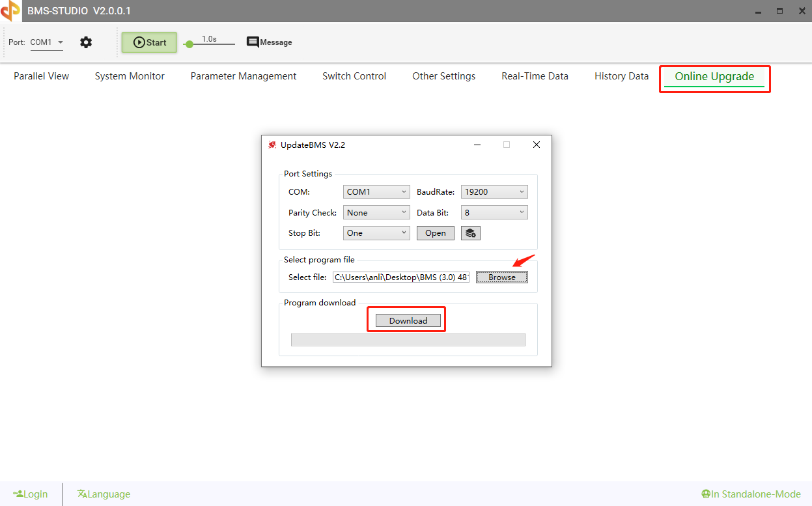Click the Start playback icon
This screenshot has width=812, height=506.
[x=148, y=42]
